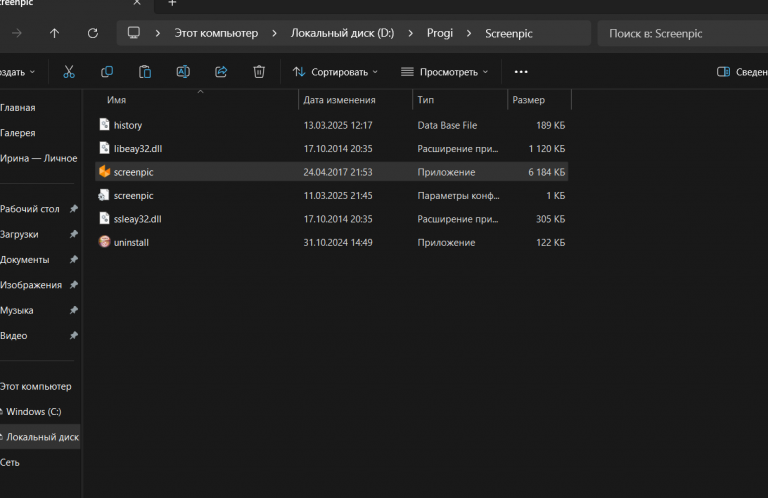Click the Paste clipboard icon
This screenshot has width=768, height=498.
click(145, 72)
